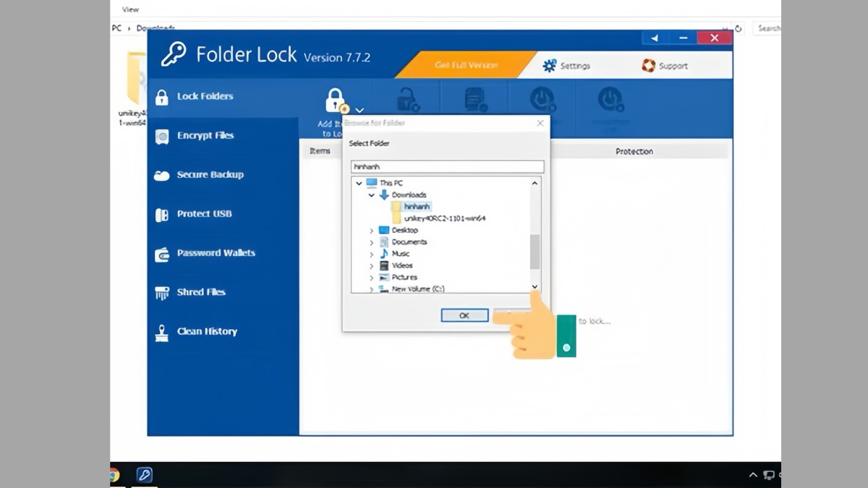Click the Get Full Version banner
Viewport: 868px width, 488px height.
pyautogui.click(x=467, y=65)
